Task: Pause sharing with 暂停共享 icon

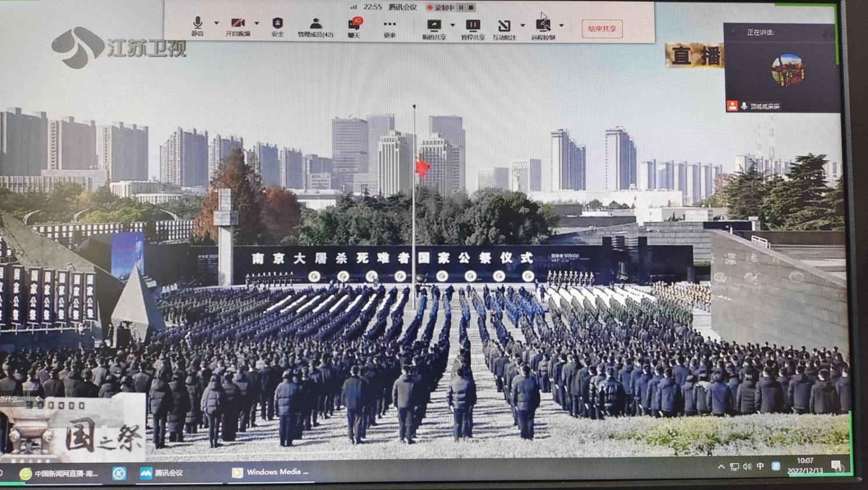Action: point(473,26)
